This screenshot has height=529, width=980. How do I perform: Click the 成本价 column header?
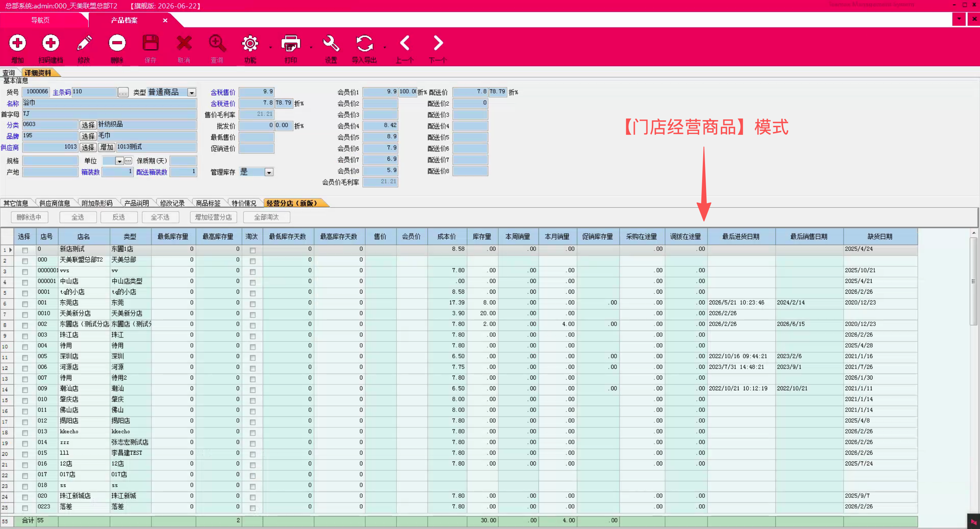click(x=447, y=236)
